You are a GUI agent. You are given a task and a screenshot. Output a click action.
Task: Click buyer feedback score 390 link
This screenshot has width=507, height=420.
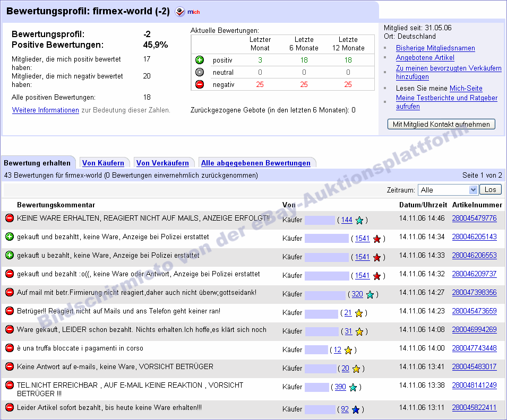point(340,387)
